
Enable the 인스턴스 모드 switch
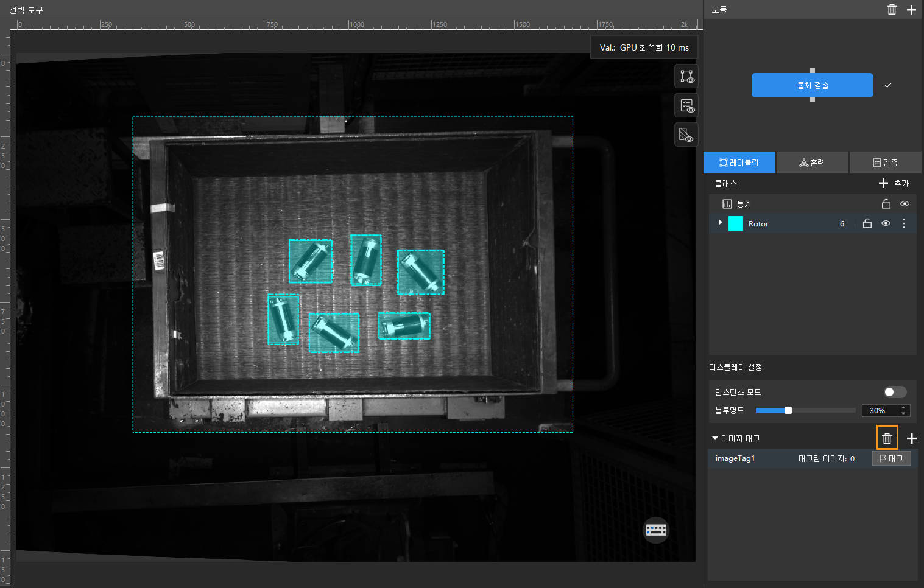pyautogui.click(x=895, y=392)
